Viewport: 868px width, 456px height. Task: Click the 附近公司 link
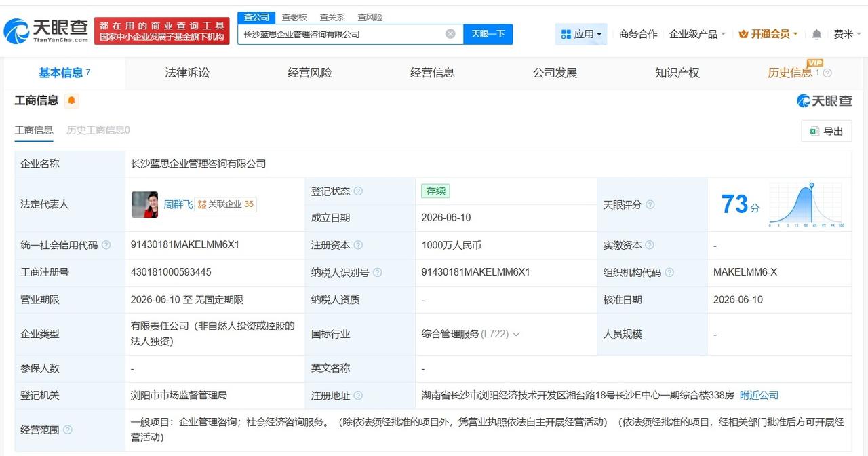(x=759, y=395)
